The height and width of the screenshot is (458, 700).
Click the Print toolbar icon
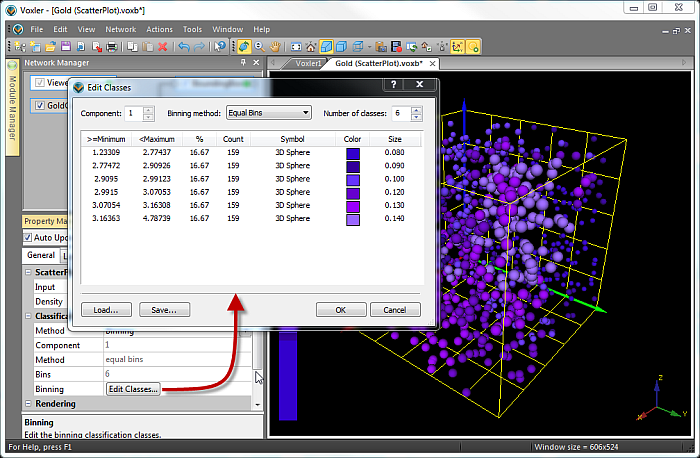pyautogui.click(x=112, y=46)
